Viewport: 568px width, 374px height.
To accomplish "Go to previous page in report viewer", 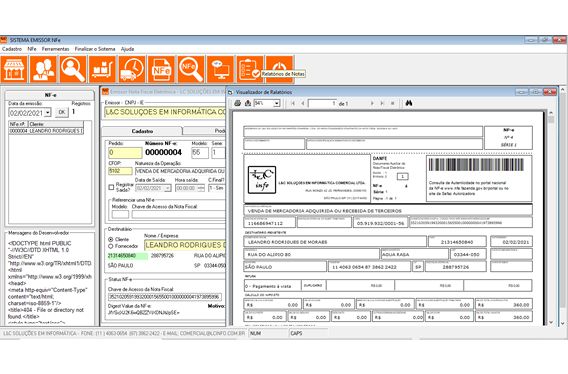I will pyautogui.click(x=302, y=103).
